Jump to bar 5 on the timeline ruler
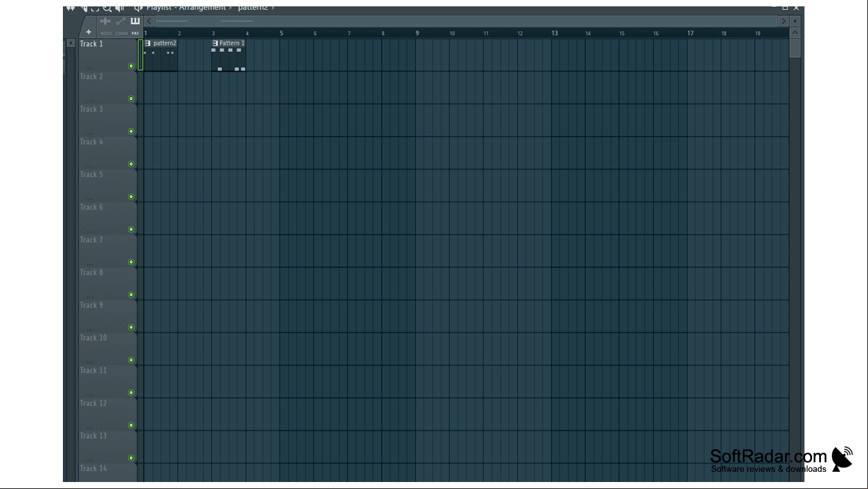This screenshot has width=868, height=489. click(281, 33)
